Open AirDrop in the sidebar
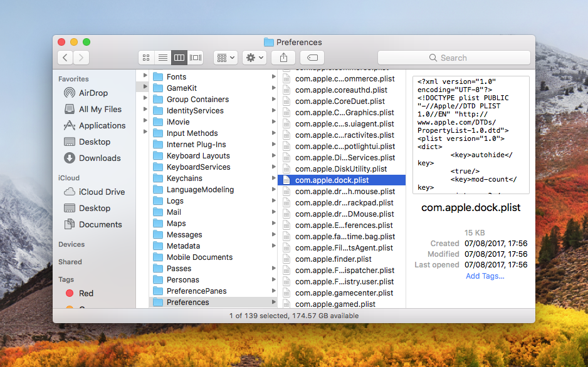 tap(93, 93)
